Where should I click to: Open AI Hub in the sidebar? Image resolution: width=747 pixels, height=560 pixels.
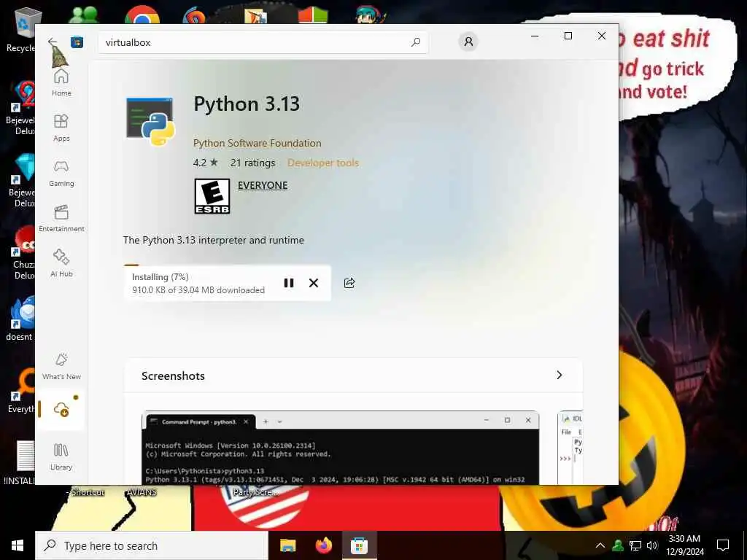(61, 263)
